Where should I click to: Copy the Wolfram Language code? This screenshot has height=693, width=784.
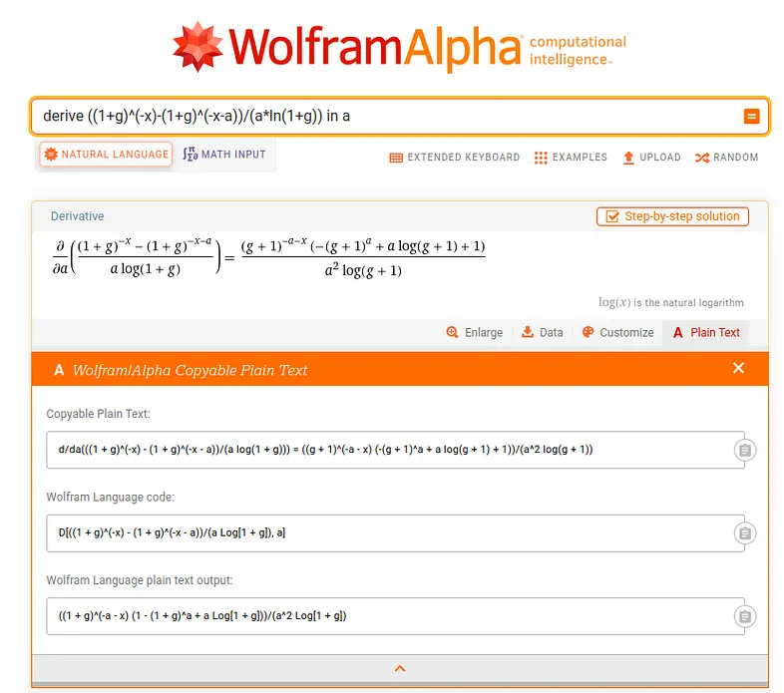pos(745,533)
